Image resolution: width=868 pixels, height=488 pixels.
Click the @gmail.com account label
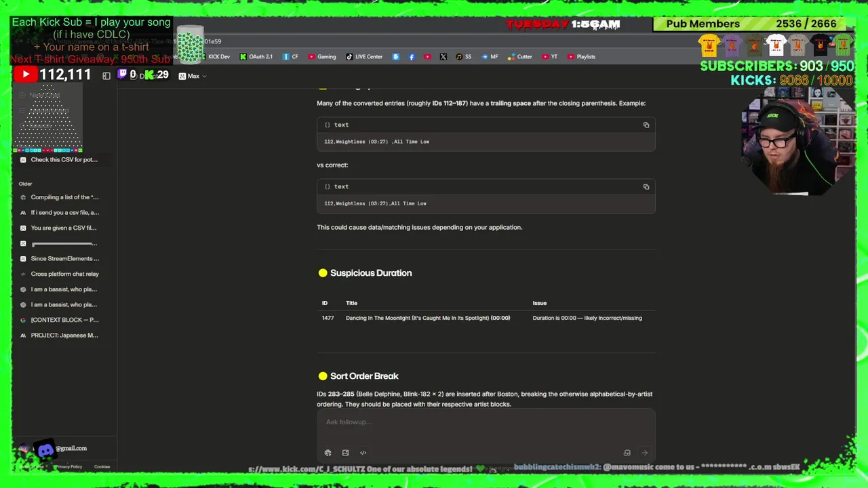[71, 449]
